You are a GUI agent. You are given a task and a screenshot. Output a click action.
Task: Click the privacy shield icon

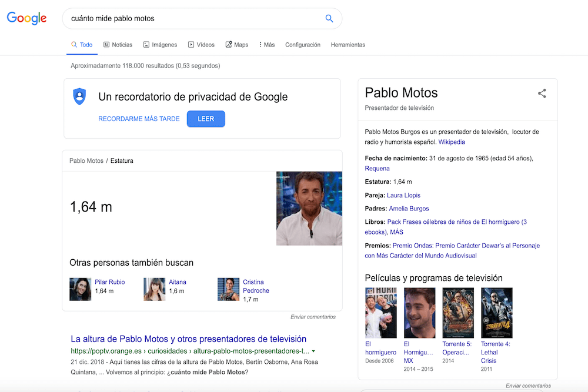tap(79, 96)
